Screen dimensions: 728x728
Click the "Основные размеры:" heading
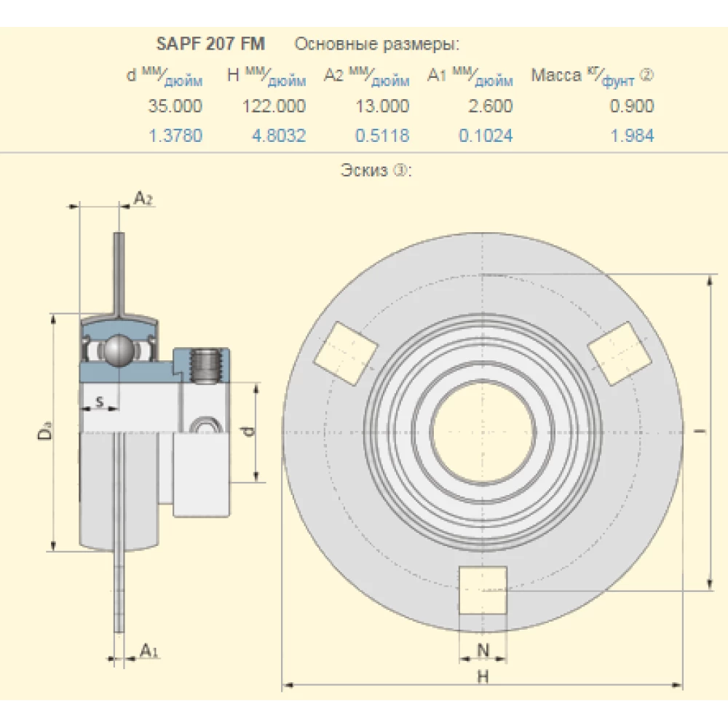(x=376, y=44)
